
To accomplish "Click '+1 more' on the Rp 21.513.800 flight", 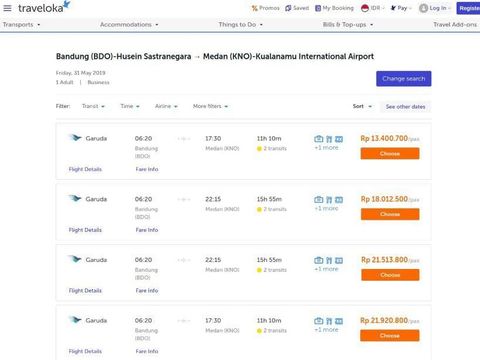I will (326, 269).
